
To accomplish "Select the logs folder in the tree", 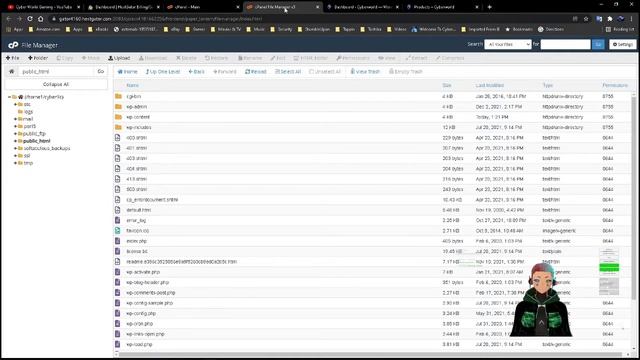I will click(28, 112).
